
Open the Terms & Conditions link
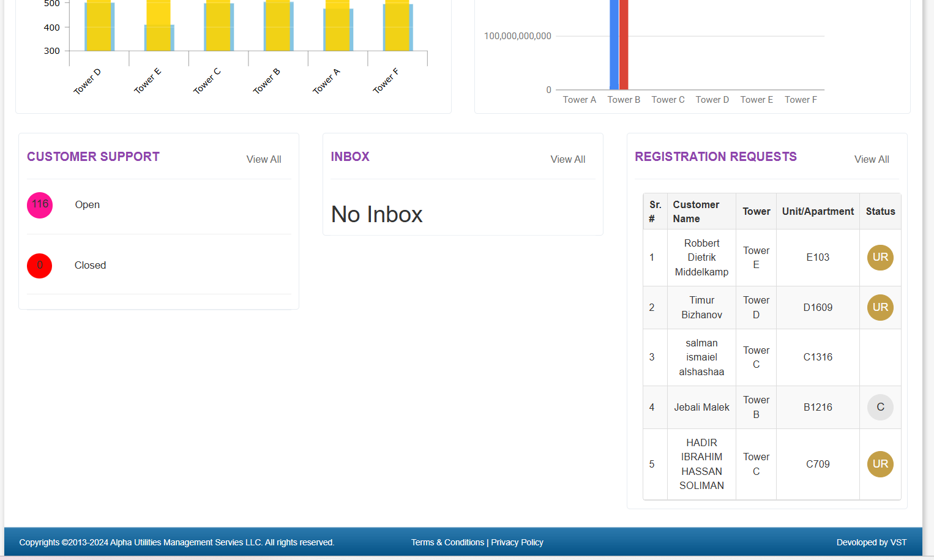(x=447, y=542)
